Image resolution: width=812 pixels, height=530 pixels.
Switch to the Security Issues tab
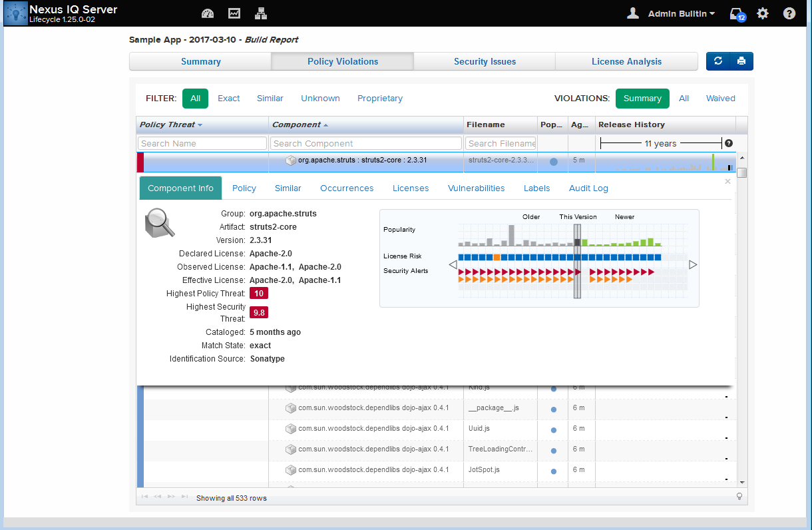[x=485, y=61]
